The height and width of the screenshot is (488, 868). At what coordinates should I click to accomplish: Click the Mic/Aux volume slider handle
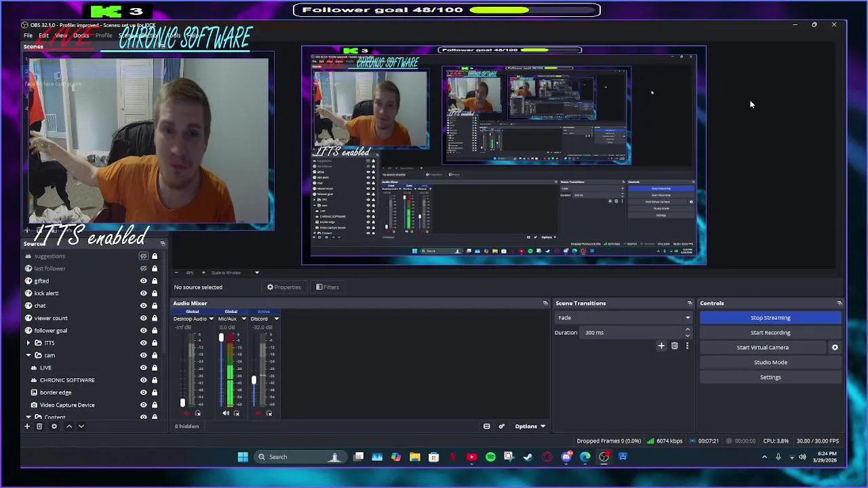click(221, 338)
